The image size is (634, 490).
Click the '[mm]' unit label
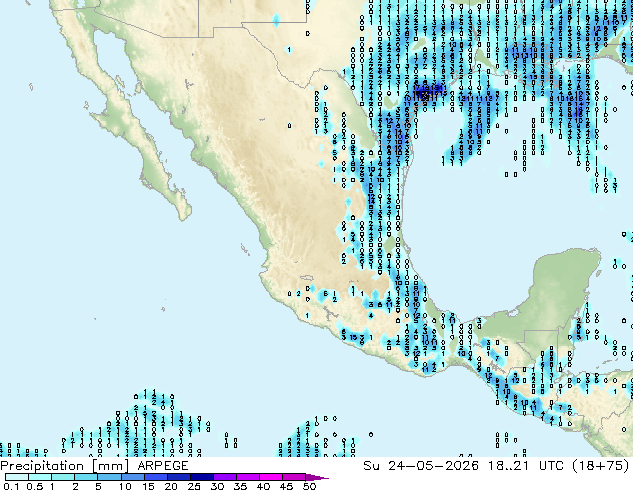tap(110, 466)
